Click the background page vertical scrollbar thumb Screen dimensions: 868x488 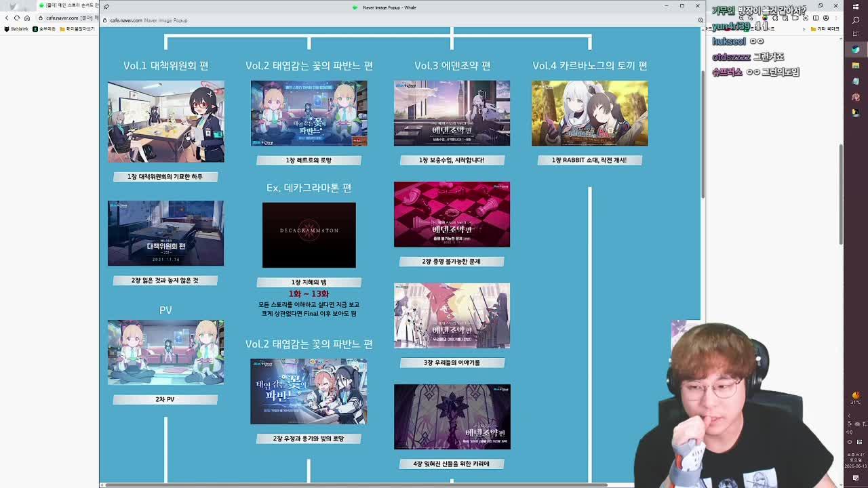tap(842, 195)
